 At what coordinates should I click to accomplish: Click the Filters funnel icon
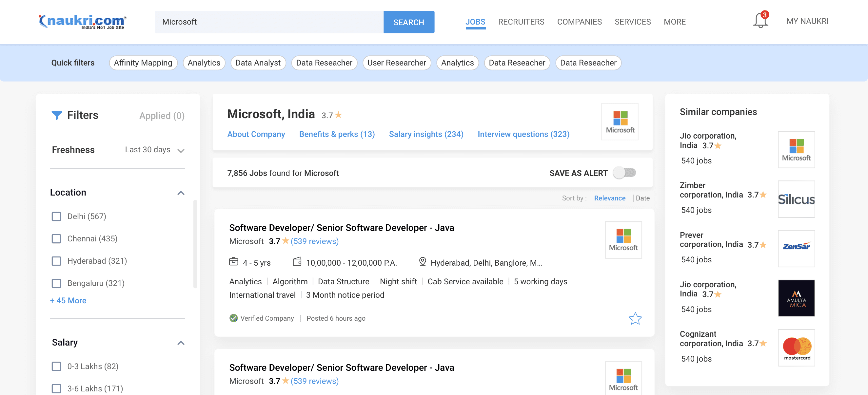[x=57, y=115]
